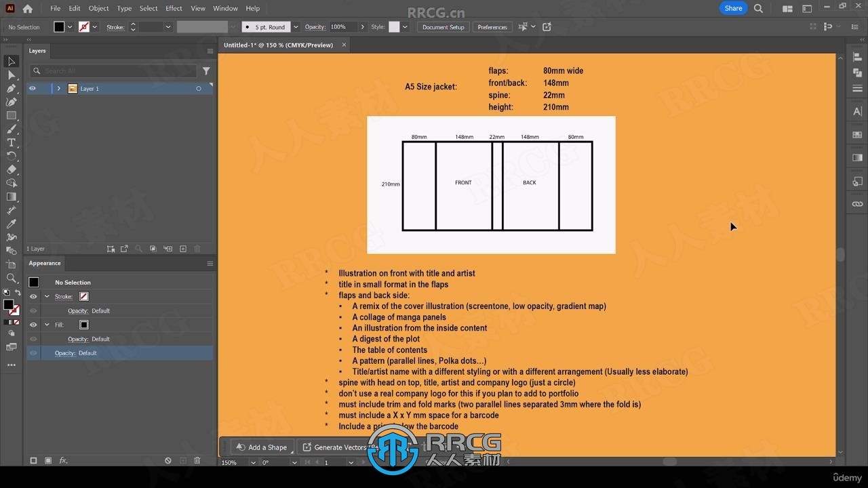This screenshot has width=868, height=488.
Task: Select the Artboard tool
Action: [x=11, y=264]
